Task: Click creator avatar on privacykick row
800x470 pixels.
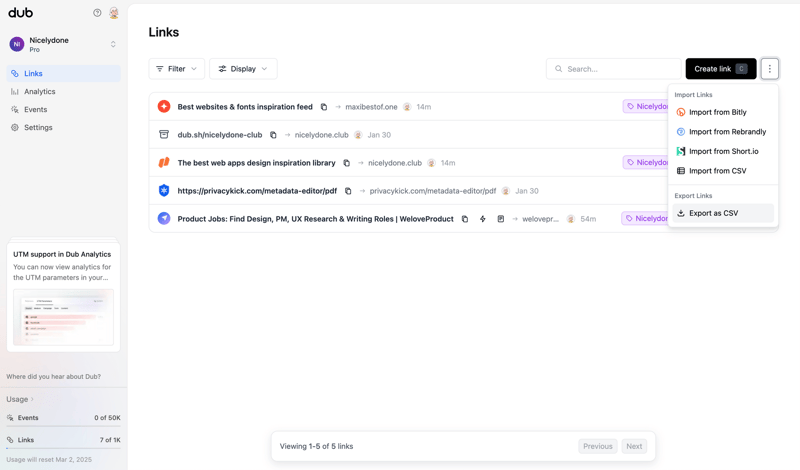Action: click(x=506, y=191)
